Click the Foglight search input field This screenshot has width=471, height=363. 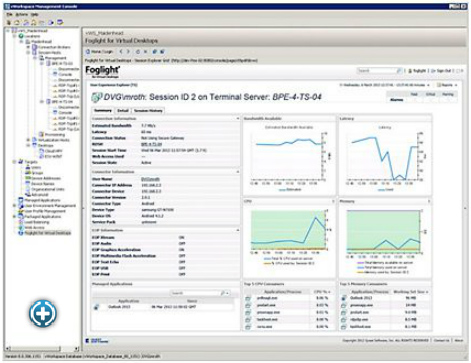pyautogui.click(x=377, y=71)
